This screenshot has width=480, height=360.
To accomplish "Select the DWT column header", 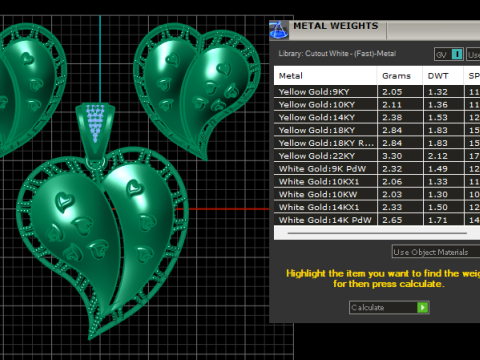I will [443, 76].
